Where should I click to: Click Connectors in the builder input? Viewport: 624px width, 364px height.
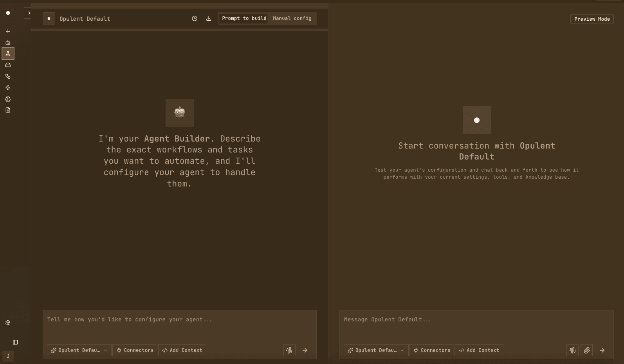[x=135, y=350]
